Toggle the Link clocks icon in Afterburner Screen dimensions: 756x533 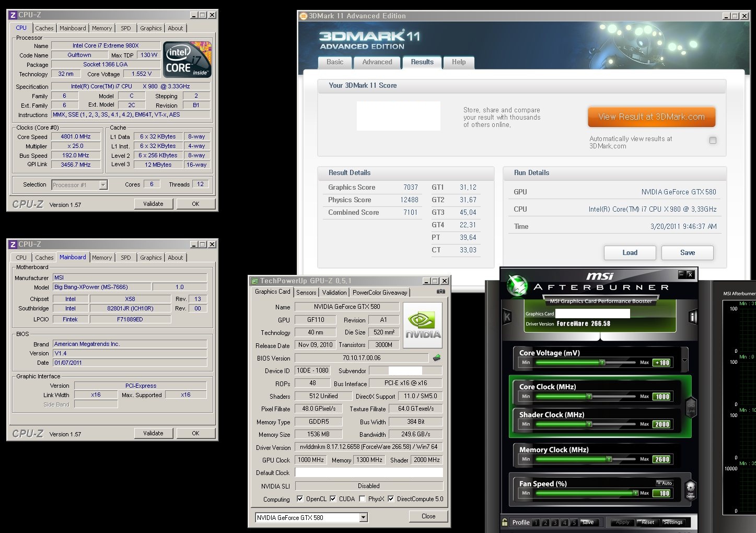click(x=691, y=407)
